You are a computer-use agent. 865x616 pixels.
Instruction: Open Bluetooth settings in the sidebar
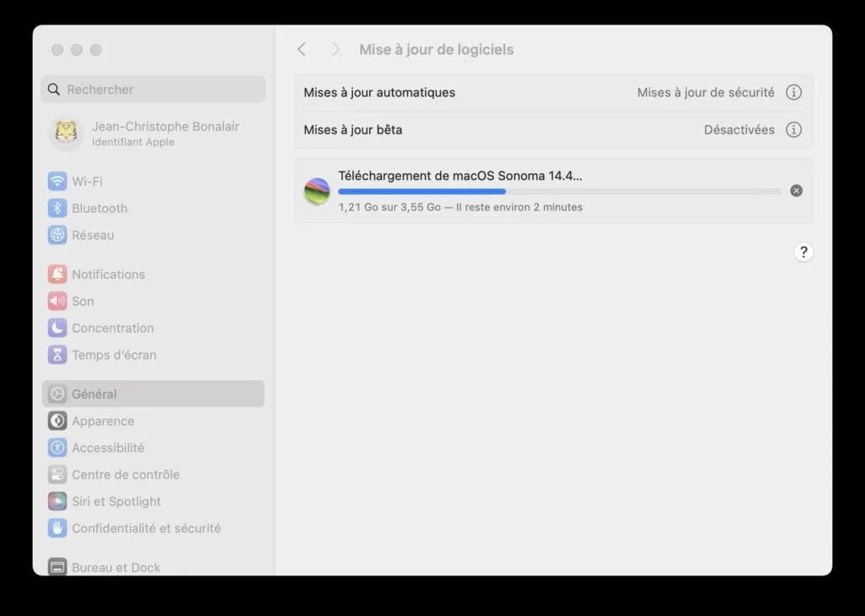point(97,208)
